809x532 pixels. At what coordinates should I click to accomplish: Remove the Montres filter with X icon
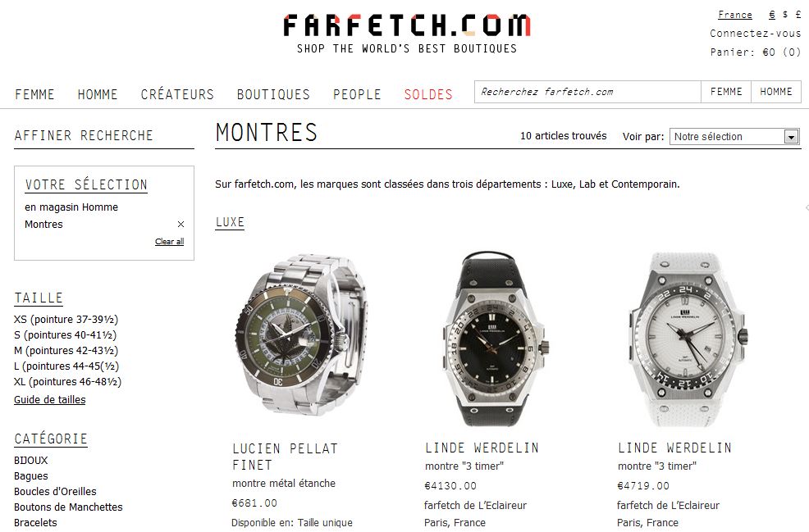coord(181,225)
